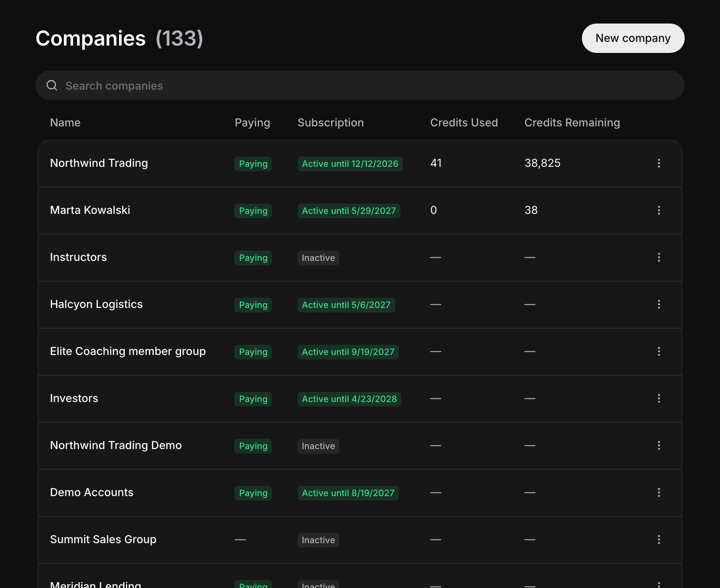Viewport: 720px width, 588px height.
Task: Select the Northwind Trading company name
Action: 99,163
